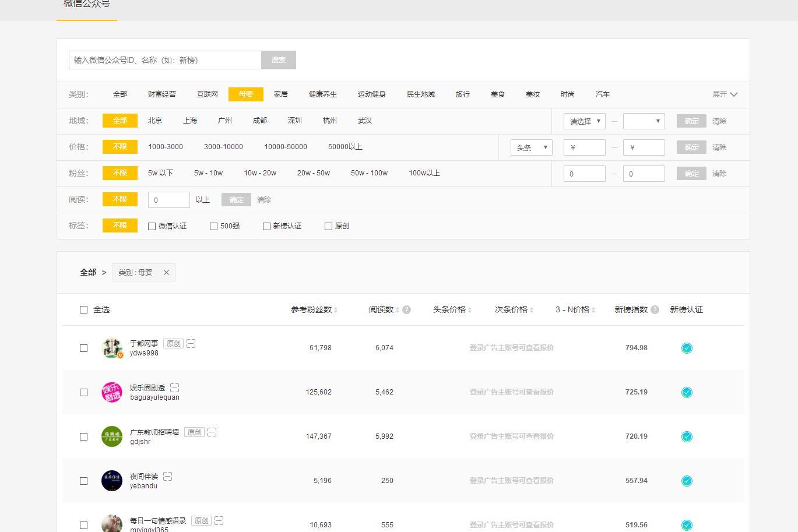Enable the 新榜认证 tag checkbox
Viewport: 798px width, 532px height.
tap(266, 226)
